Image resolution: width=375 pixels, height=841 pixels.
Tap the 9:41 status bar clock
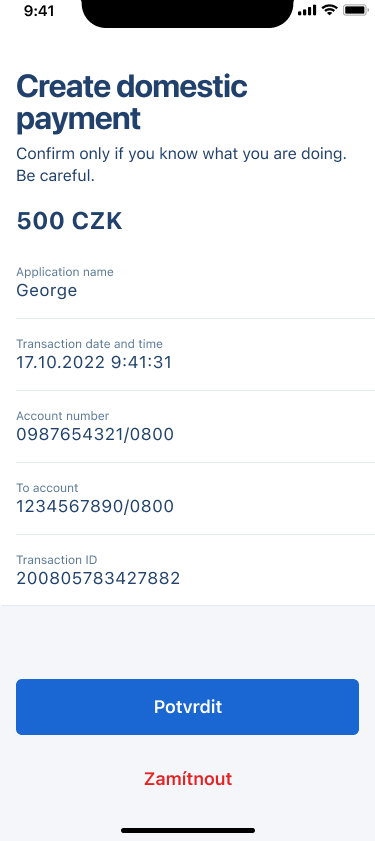pos(39,11)
